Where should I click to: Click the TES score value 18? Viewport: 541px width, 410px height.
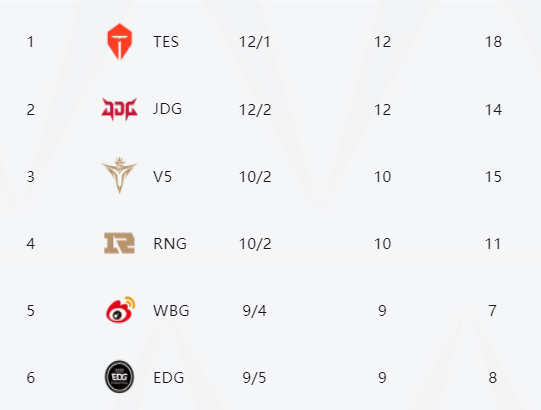point(493,42)
